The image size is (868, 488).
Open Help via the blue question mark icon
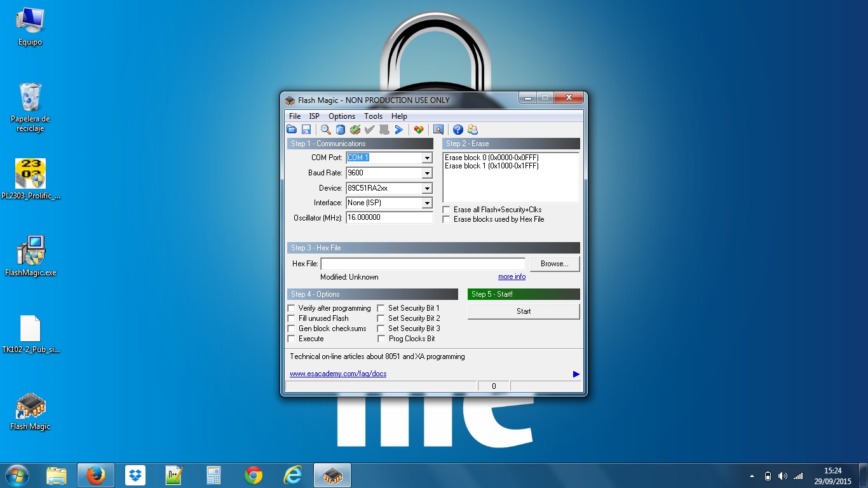point(458,130)
